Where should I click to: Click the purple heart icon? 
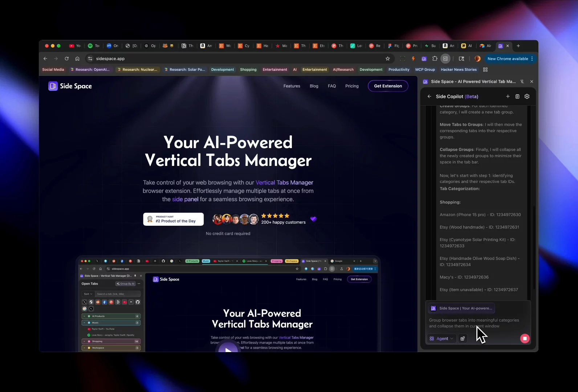(x=313, y=219)
